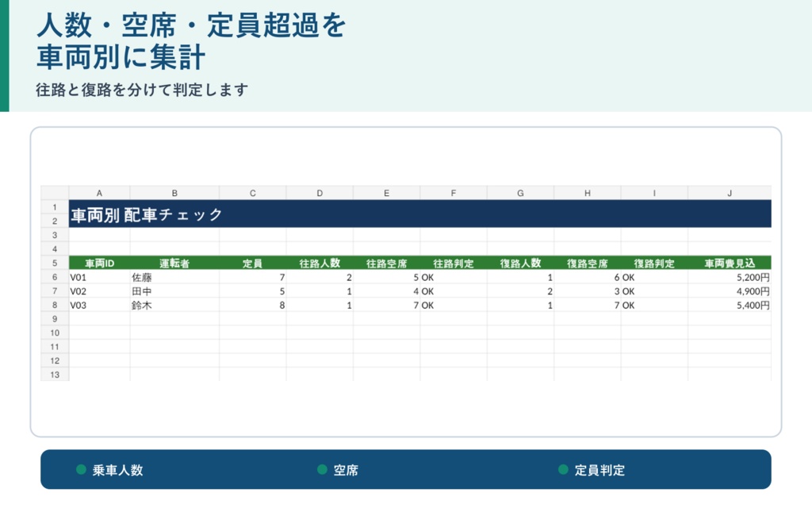The image size is (812, 508).
Task: Select column C header
Action: tap(253, 193)
